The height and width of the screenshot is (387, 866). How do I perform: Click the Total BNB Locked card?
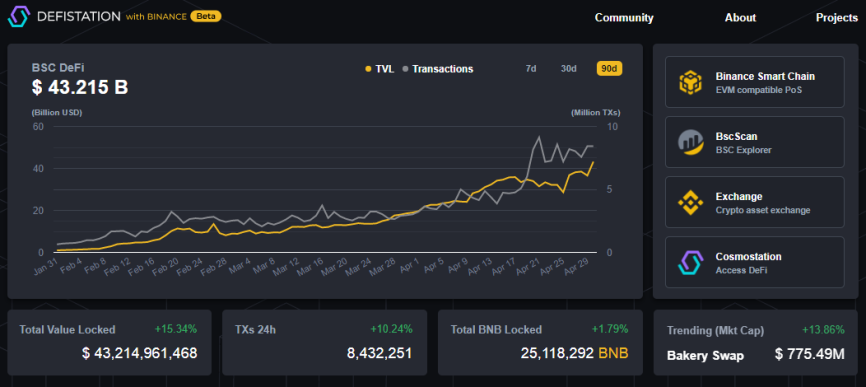540,342
